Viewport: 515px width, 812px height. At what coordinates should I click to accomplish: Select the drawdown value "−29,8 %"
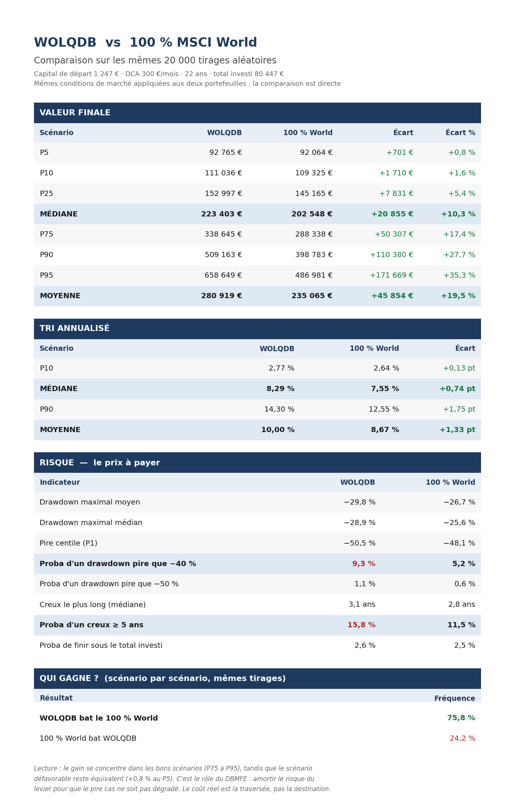359,502
